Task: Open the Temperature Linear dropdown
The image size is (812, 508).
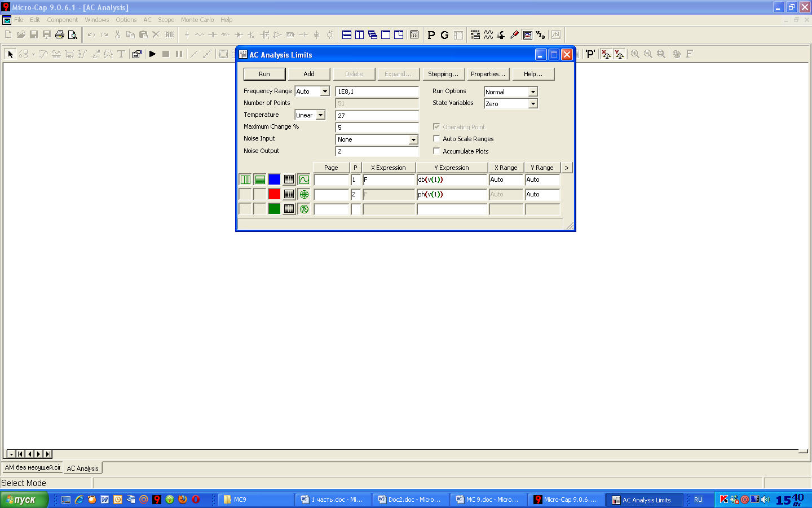Action: [x=320, y=115]
